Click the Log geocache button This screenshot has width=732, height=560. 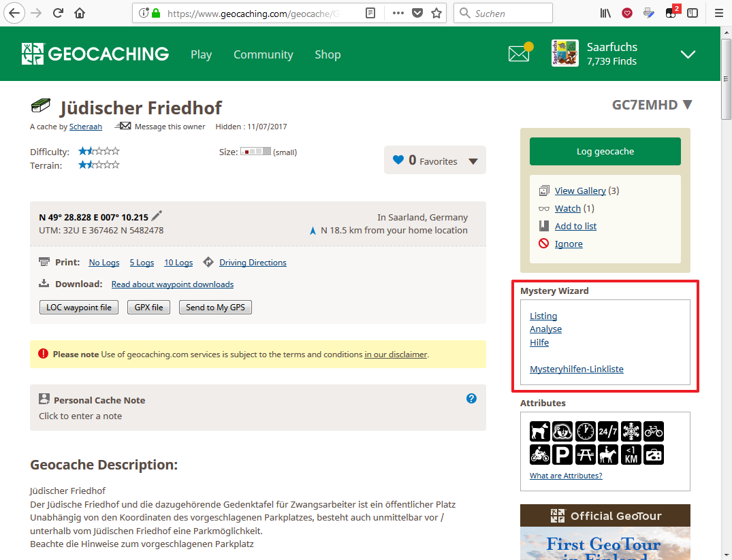605,151
